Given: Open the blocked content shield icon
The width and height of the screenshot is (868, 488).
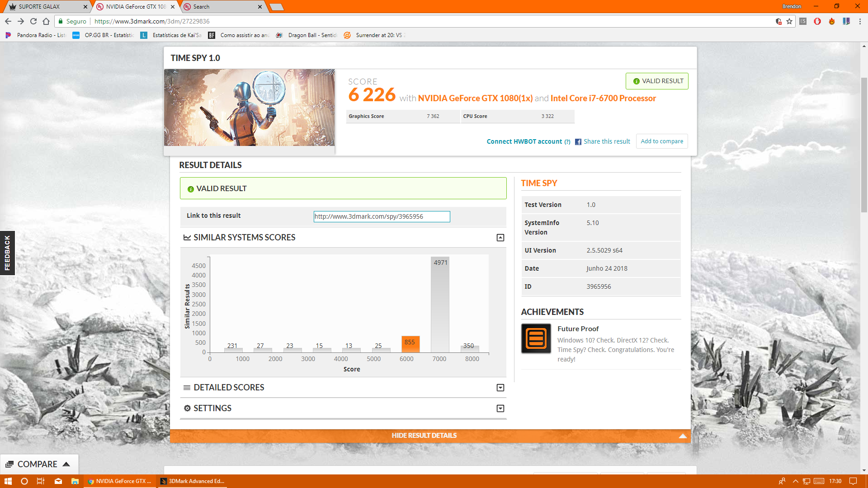Looking at the screenshot, I should [778, 21].
